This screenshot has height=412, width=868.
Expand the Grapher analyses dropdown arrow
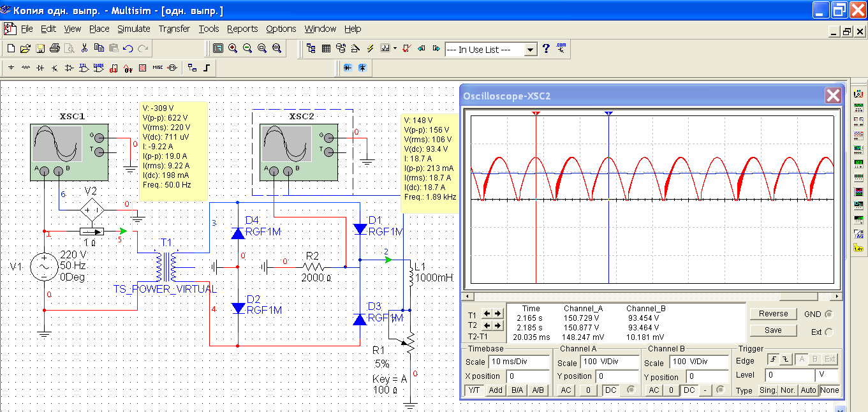(395, 48)
